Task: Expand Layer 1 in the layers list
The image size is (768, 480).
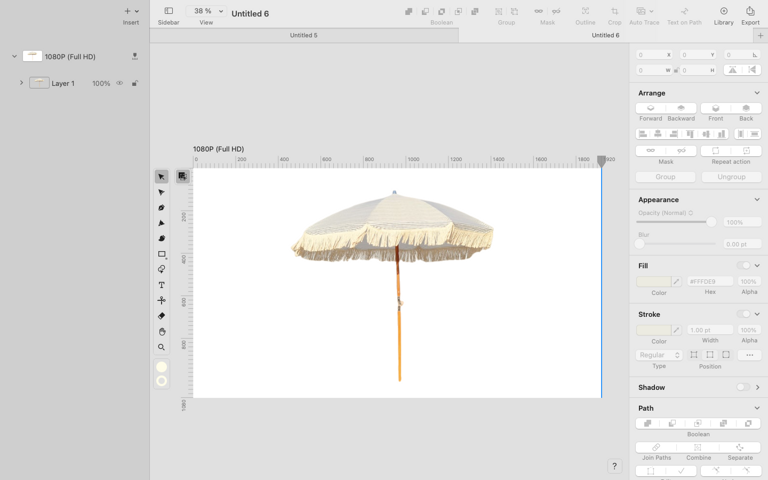Action: pos(21,83)
